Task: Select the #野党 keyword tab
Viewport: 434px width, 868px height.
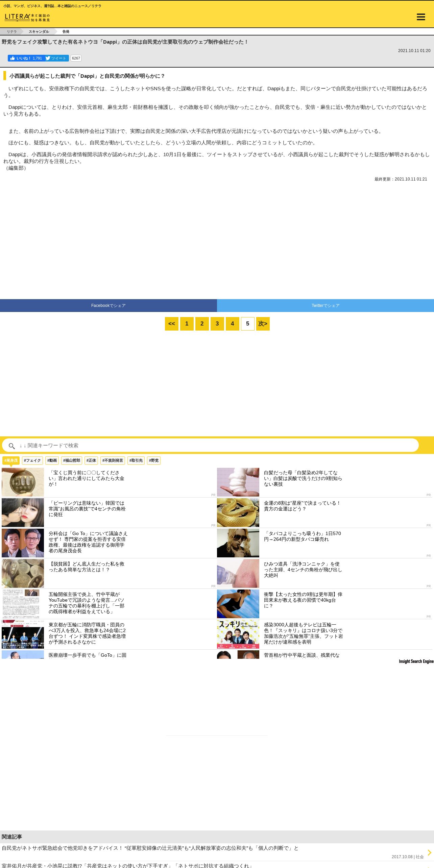Action: [x=154, y=460]
